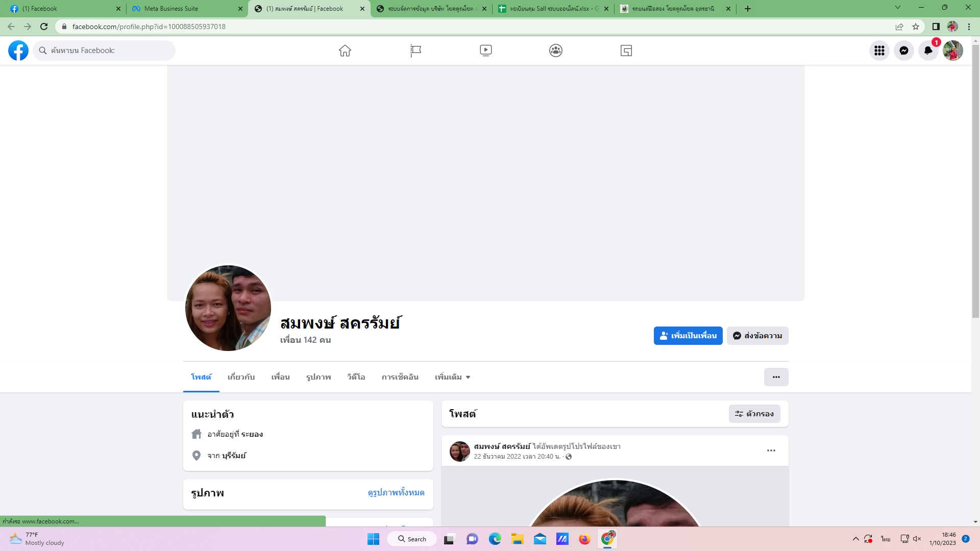Open the ดูรูปภาพทั้งหมด link
The height and width of the screenshot is (551, 980).
(x=396, y=493)
